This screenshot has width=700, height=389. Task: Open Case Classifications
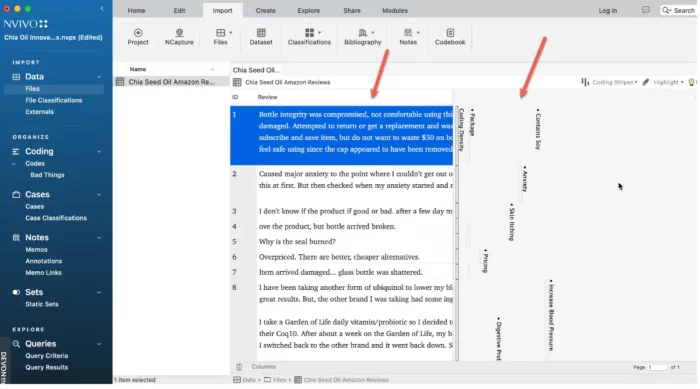pyautogui.click(x=56, y=218)
